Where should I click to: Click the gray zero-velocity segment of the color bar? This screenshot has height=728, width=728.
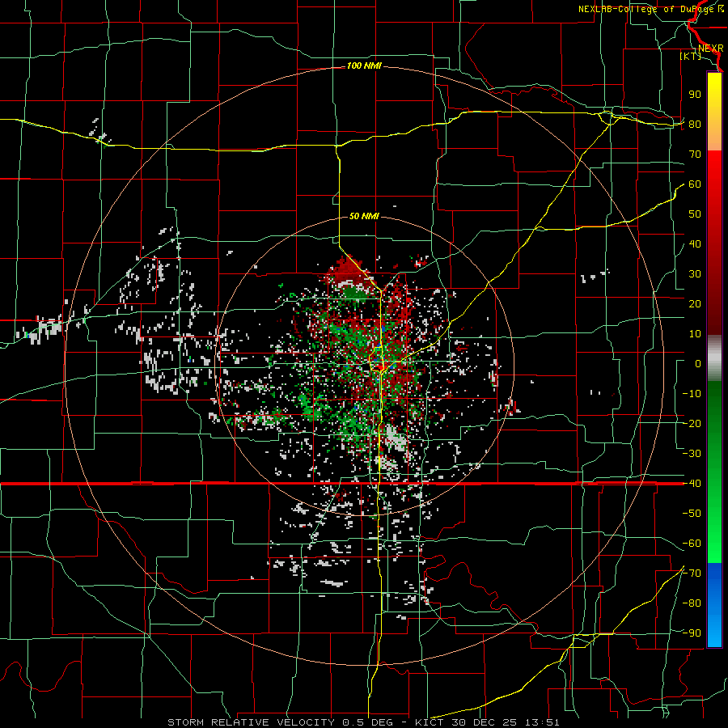click(714, 358)
